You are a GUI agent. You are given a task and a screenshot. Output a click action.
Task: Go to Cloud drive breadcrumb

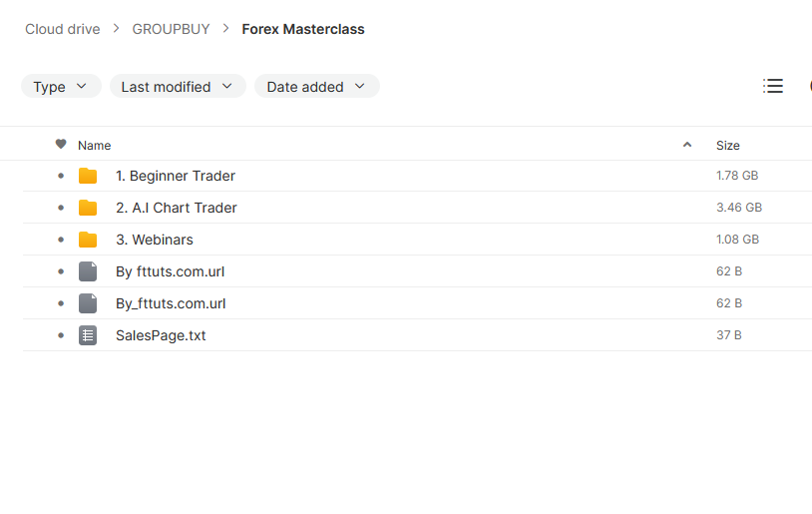63,29
